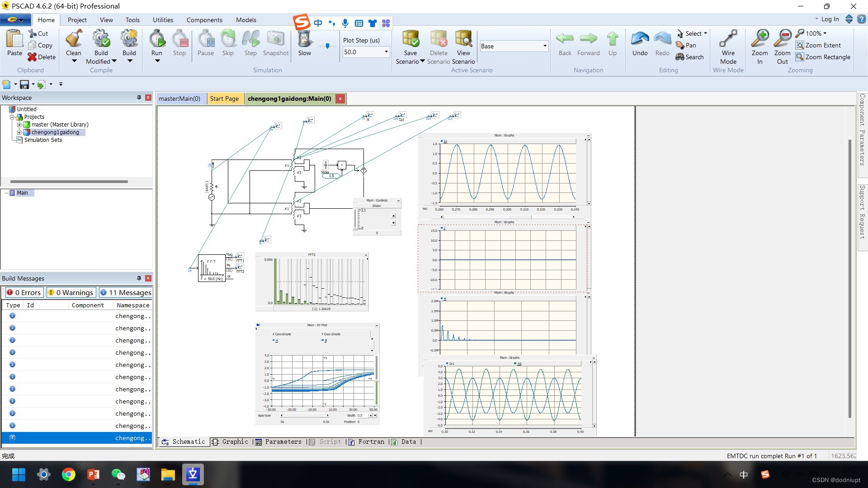
Task: Click the Zoom Out magnifier
Action: 783,39
